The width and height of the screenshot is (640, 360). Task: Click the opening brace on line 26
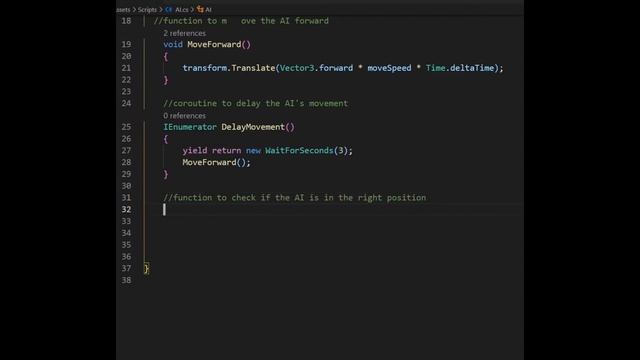(x=166, y=138)
